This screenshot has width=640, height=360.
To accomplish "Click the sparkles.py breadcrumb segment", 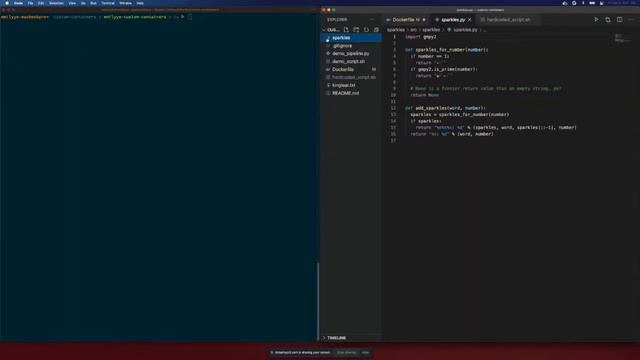I will pyautogui.click(x=465, y=30).
